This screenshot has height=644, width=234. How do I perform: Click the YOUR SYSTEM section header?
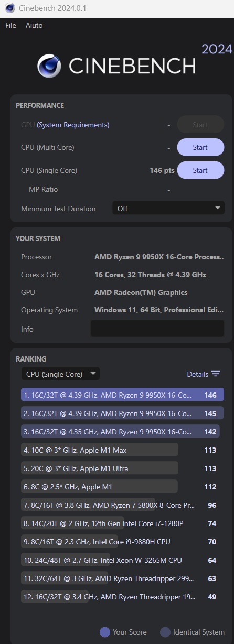point(38,238)
